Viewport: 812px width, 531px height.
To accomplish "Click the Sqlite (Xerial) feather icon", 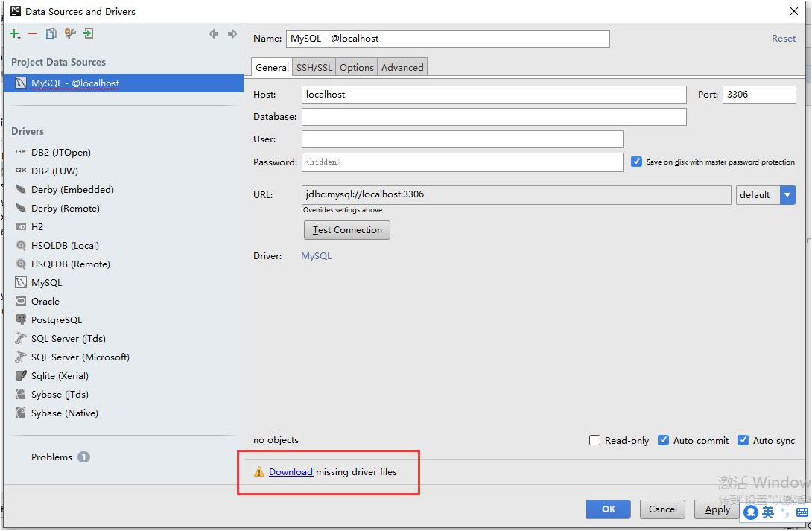I will click(x=21, y=376).
